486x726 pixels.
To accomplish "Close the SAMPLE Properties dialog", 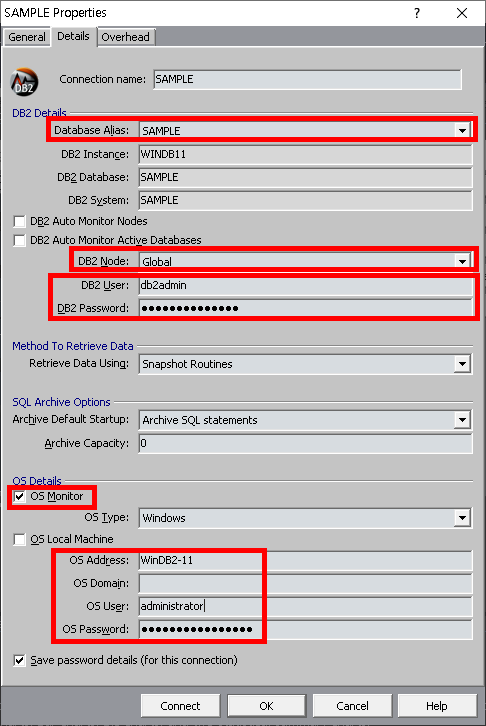I will click(x=461, y=13).
